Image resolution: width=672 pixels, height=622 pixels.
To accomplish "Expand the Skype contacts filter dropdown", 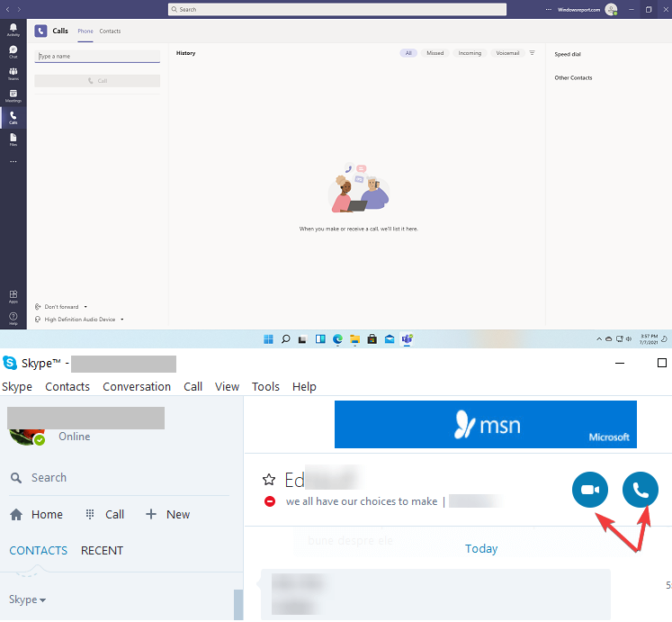I will tap(27, 599).
